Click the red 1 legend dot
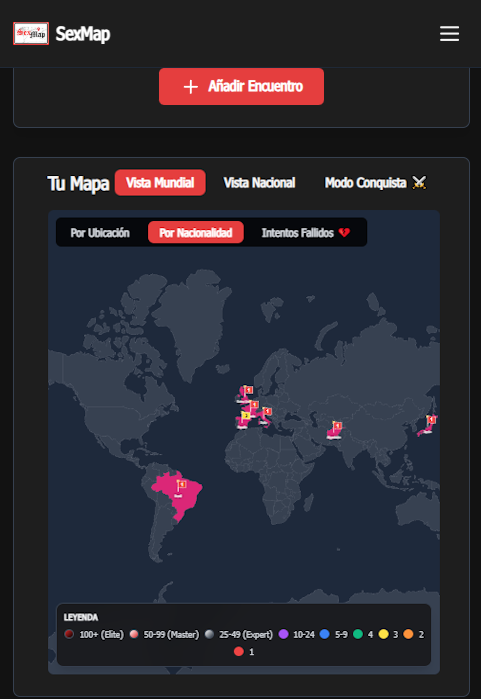 click(x=238, y=651)
